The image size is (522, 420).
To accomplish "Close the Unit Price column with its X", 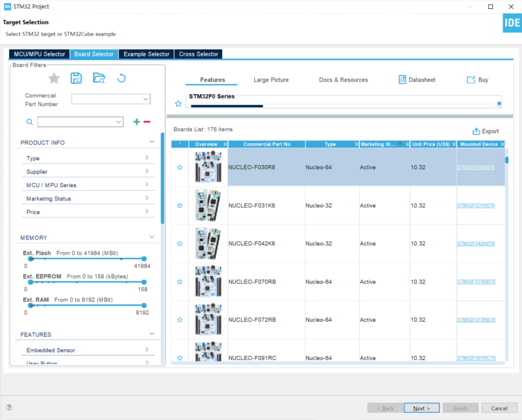I will (x=454, y=144).
